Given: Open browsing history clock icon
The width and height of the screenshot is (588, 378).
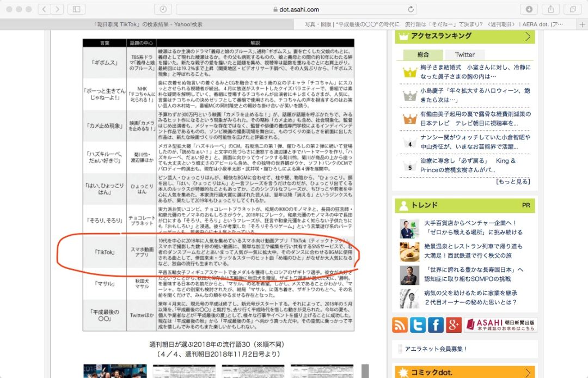Looking at the screenshot, I should pos(163,9).
